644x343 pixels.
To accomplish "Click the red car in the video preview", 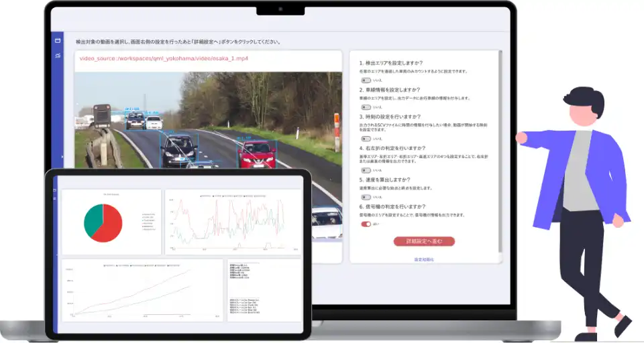I will tap(256, 153).
